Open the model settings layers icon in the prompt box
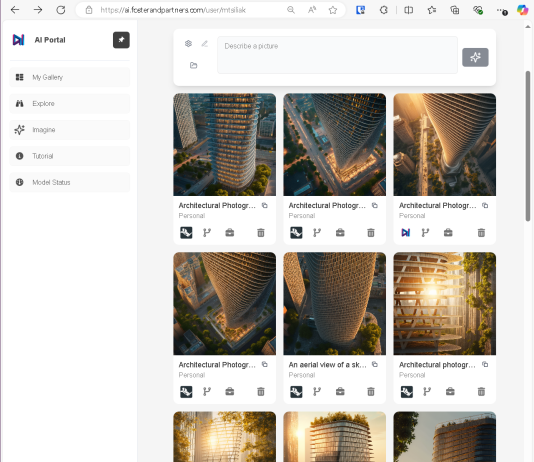Viewport: 534px width, 462px height. tap(188, 44)
